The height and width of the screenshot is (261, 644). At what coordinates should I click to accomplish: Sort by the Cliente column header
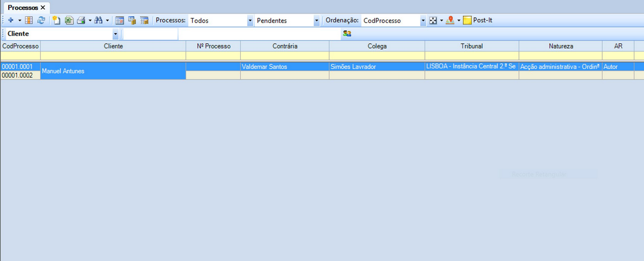click(x=113, y=47)
